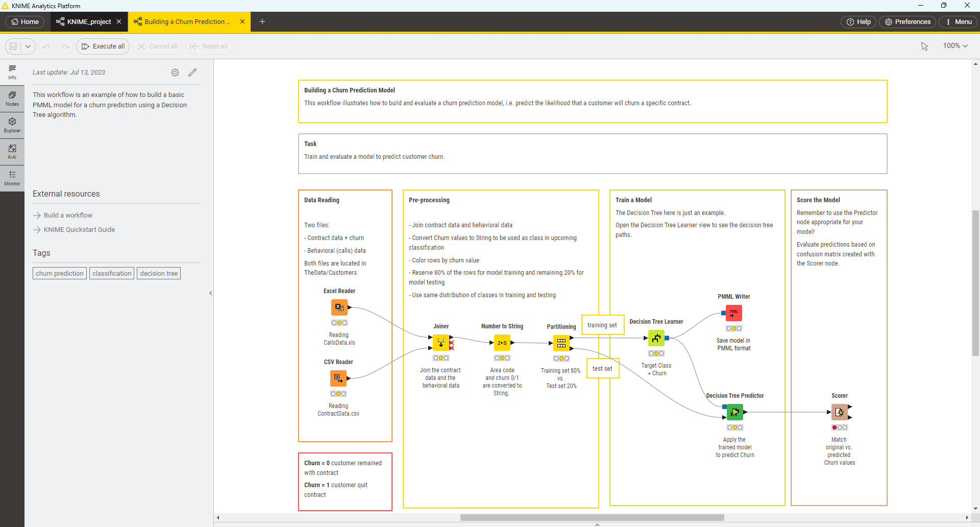Select the PMML Writer node
This screenshot has height=527, width=980.
[734, 313]
